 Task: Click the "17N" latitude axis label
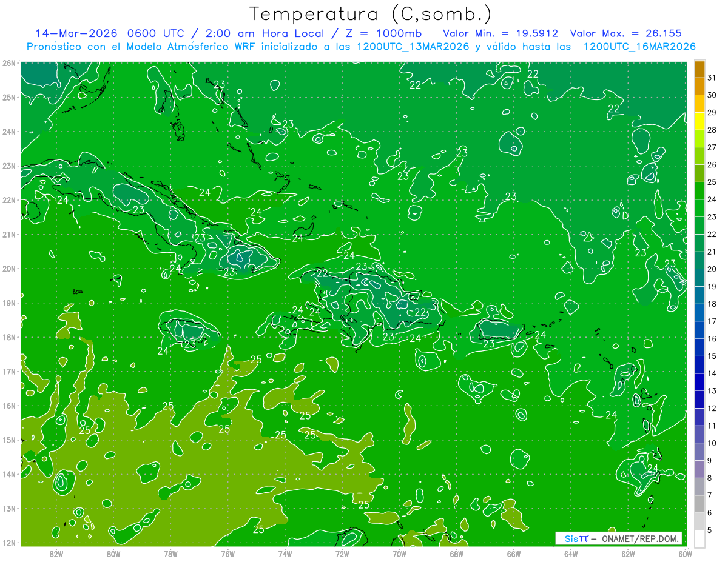point(8,372)
